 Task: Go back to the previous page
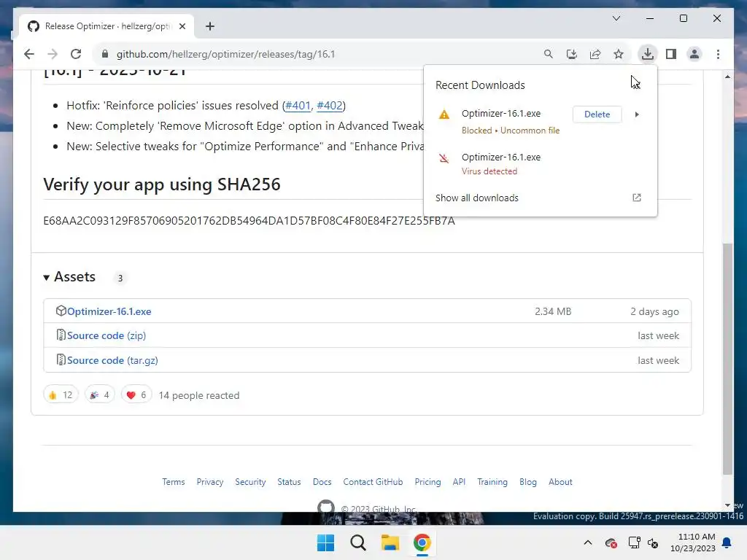(29, 54)
